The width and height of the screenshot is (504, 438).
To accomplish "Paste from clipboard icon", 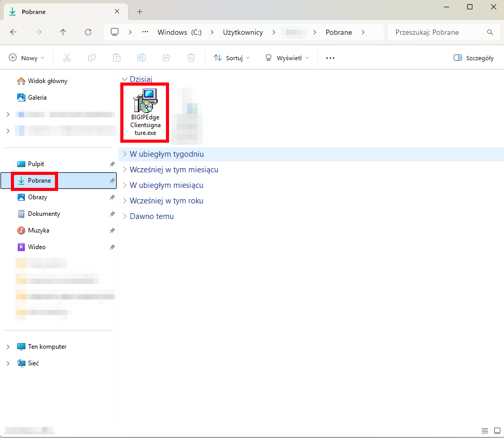I will click(117, 58).
